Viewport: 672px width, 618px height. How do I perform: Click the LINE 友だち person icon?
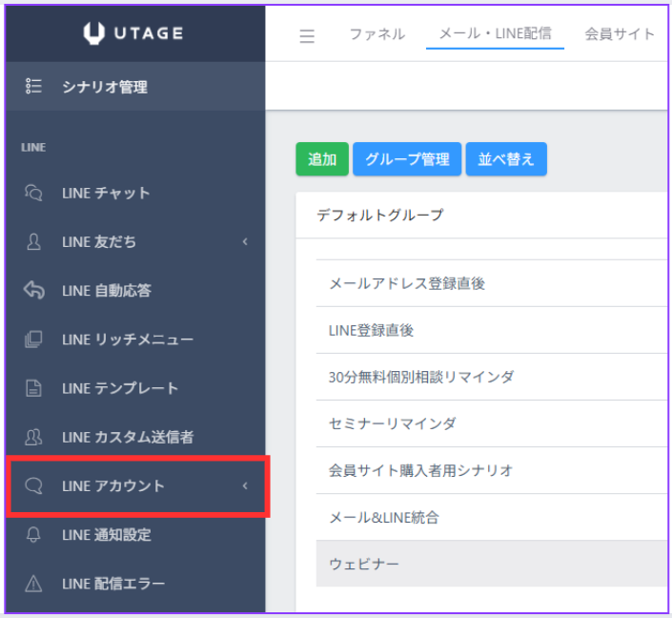click(33, 242)
